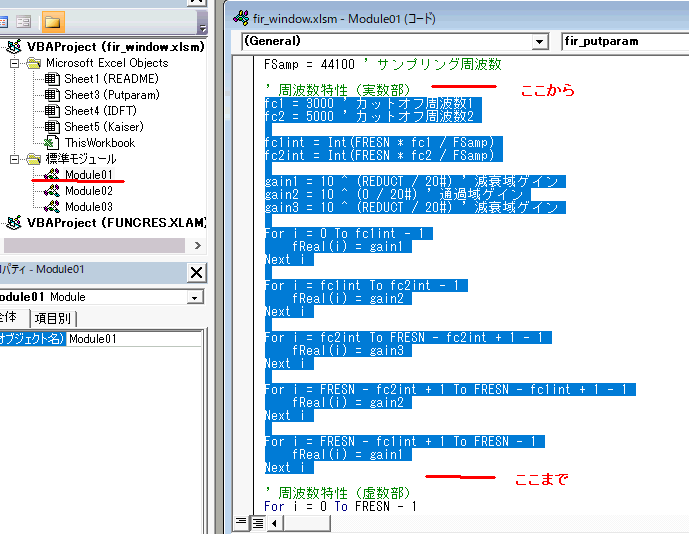689x534 pixels.
Task: Click Module01 name value field in Properties
Action: click(x=134, y=339)
